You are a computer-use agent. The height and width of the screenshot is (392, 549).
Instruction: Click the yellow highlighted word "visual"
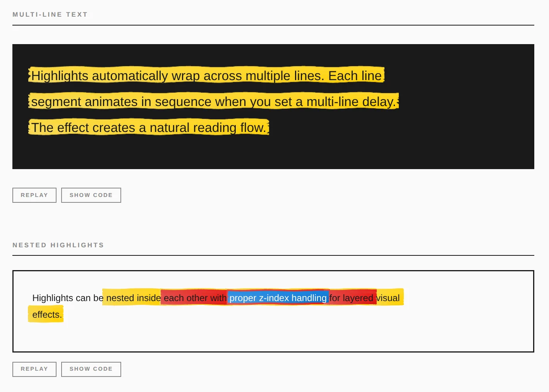(388, 298)
